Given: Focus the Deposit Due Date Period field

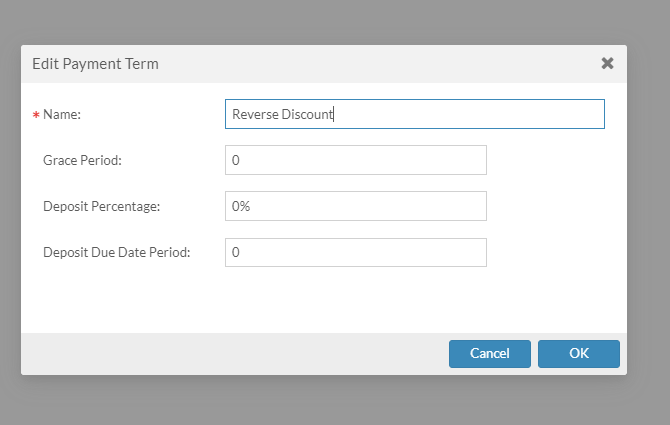Looking at the screenshot, I should tap(355, 253).
